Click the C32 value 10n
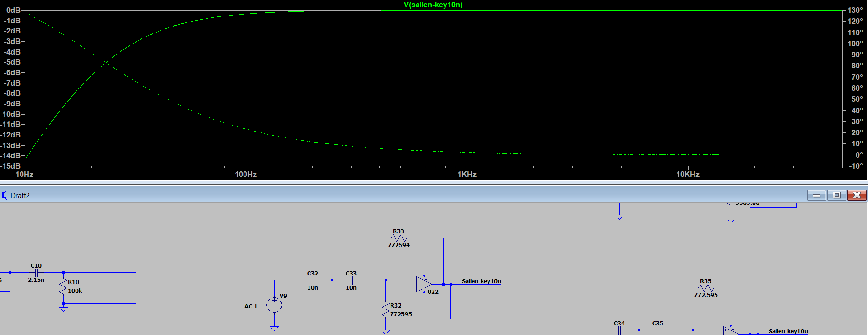The height and width of the screenshot is (335, 868). coord(313,288)
